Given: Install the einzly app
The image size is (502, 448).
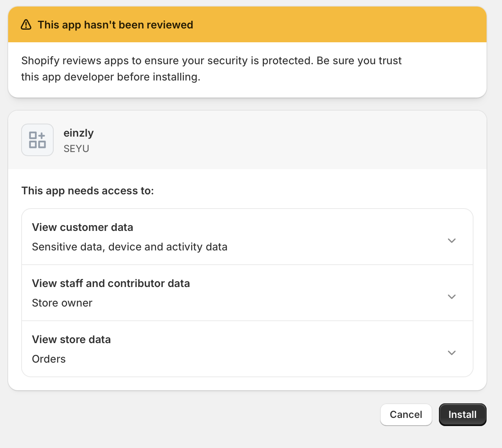Looking at the screenshot, I should pyautogui.click(x=463, y=415).
